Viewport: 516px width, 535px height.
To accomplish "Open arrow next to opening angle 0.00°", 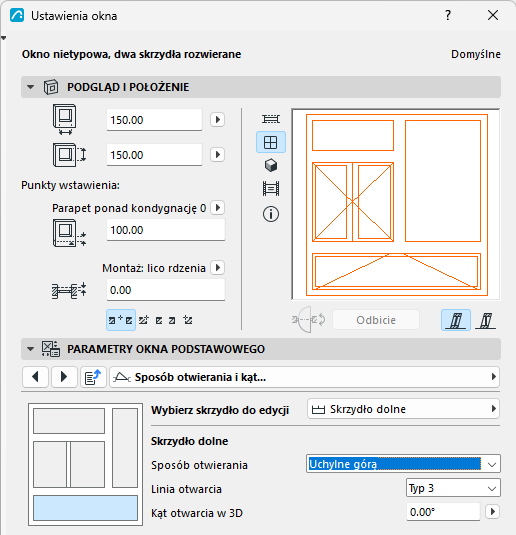I will coord(492,511).
